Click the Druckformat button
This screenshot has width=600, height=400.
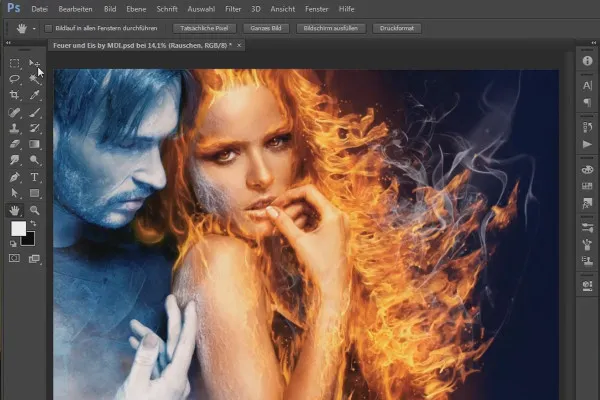(x=397, y=28)
